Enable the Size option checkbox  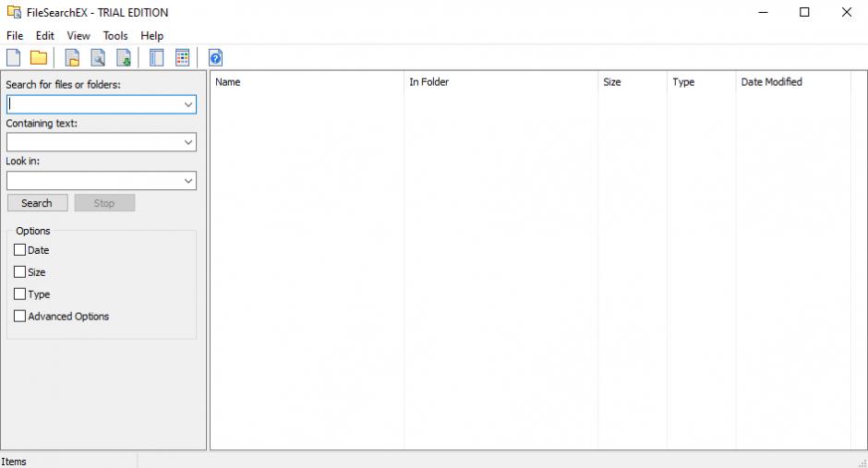pyautogui.click(x=19, y=272)
